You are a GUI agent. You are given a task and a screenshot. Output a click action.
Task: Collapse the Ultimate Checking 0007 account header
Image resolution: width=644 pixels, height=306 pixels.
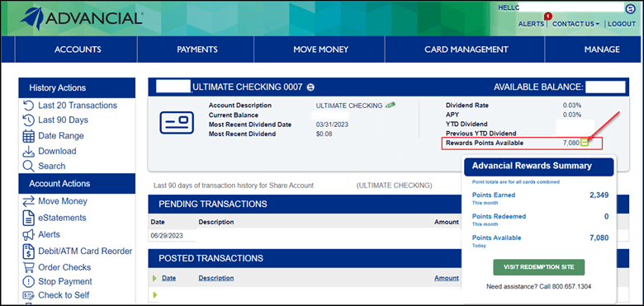pyautogui.click(x=311, y=87)
